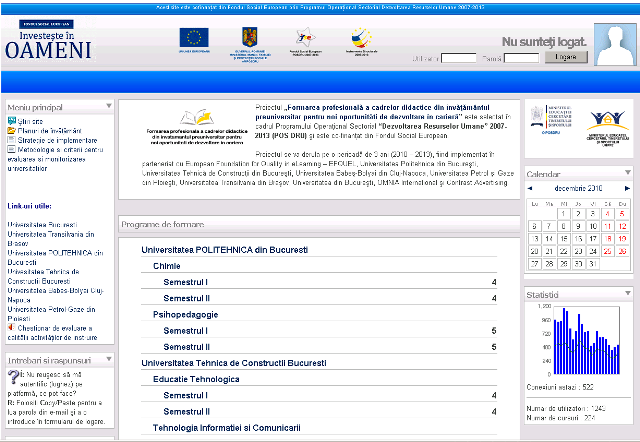Open Știri icon in Meniu principal
Screen dimensions: 640x442
point(10,121)
